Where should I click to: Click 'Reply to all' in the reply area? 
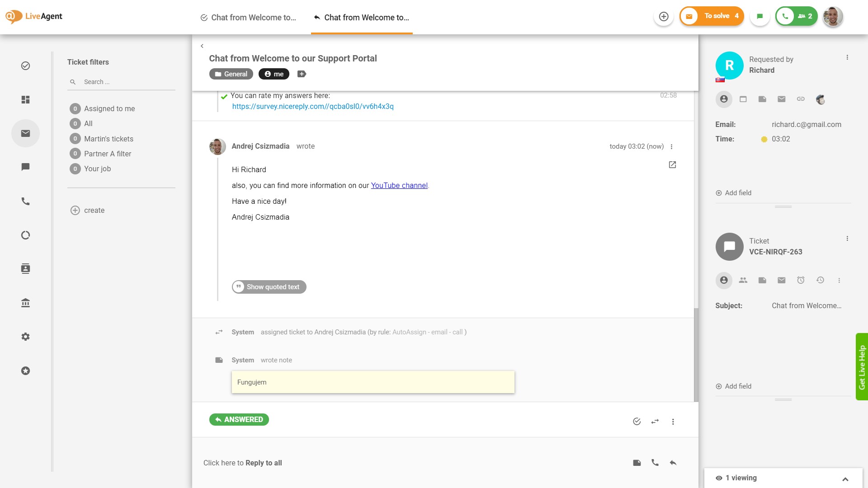coord(264,463)
